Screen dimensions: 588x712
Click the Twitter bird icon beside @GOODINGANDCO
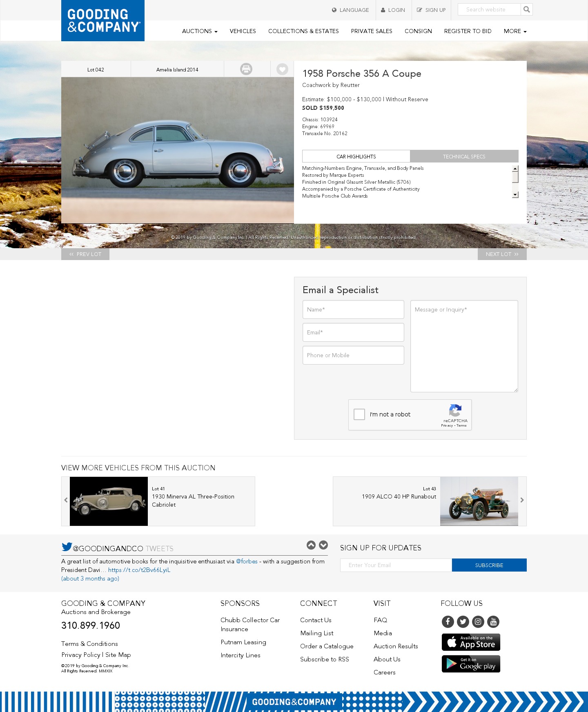click(67, 547)
